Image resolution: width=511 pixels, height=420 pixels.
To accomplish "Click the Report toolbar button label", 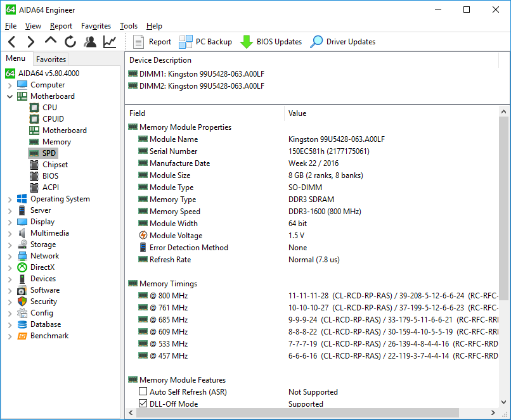I will pos(160,42).
